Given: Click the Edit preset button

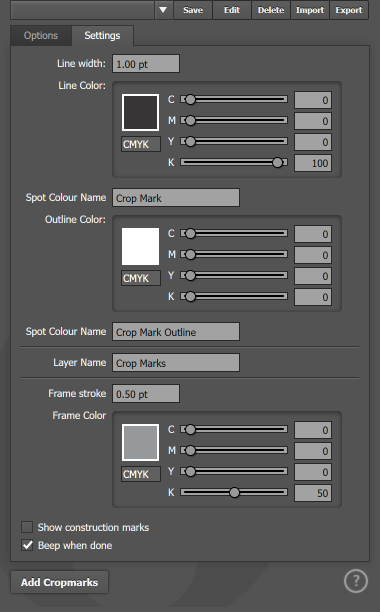Looking at the screenshot, I should [x=232, y=10].
